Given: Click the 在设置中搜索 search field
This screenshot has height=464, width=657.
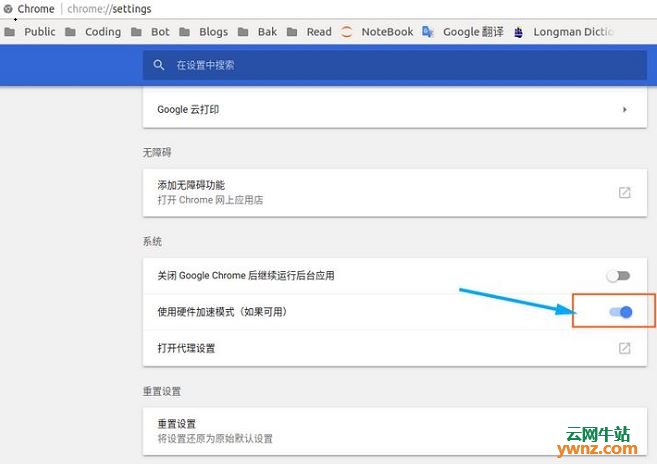Looking at the screenshot, I should click(x=395, y=65).
